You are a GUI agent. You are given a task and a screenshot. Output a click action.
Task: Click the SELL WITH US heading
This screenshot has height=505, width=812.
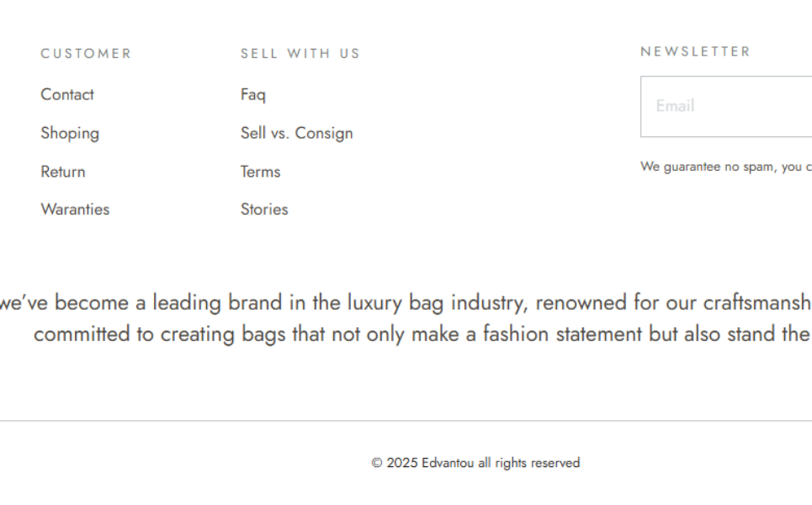coord(300,54)
